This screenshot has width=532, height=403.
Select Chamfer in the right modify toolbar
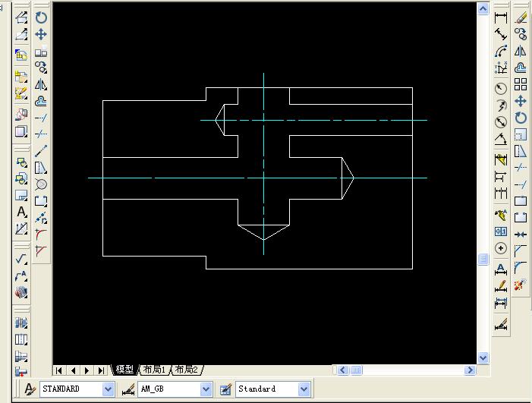point(521,251)
